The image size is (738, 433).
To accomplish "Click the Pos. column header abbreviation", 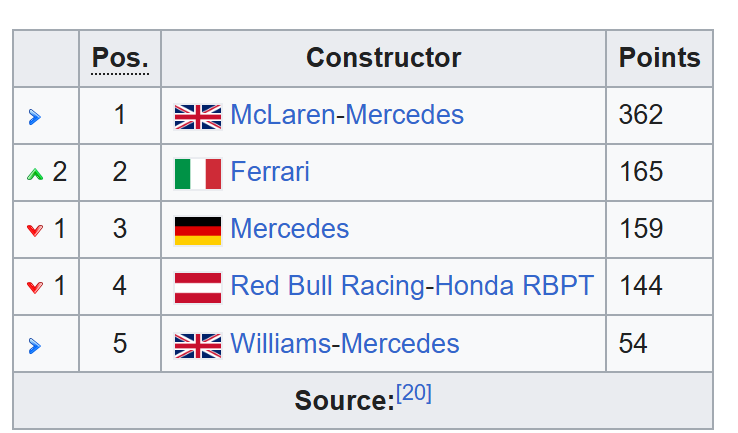I will click(x=120, y=58).
